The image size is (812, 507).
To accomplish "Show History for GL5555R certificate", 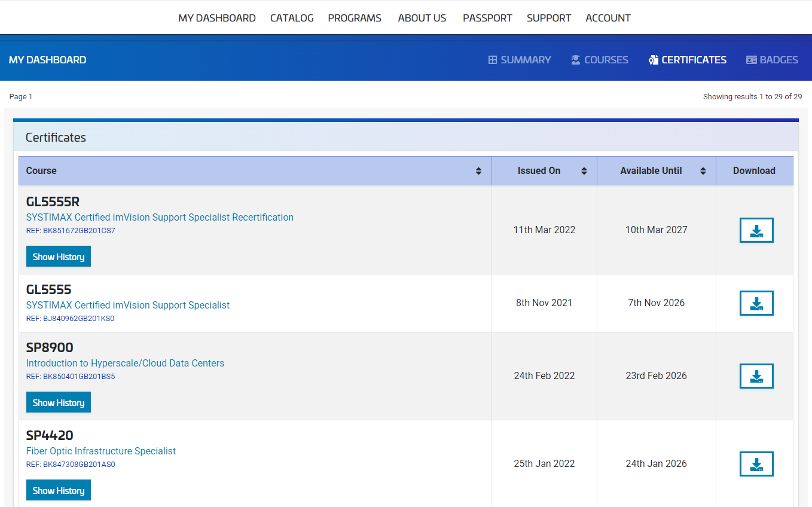I will point(59,256).
